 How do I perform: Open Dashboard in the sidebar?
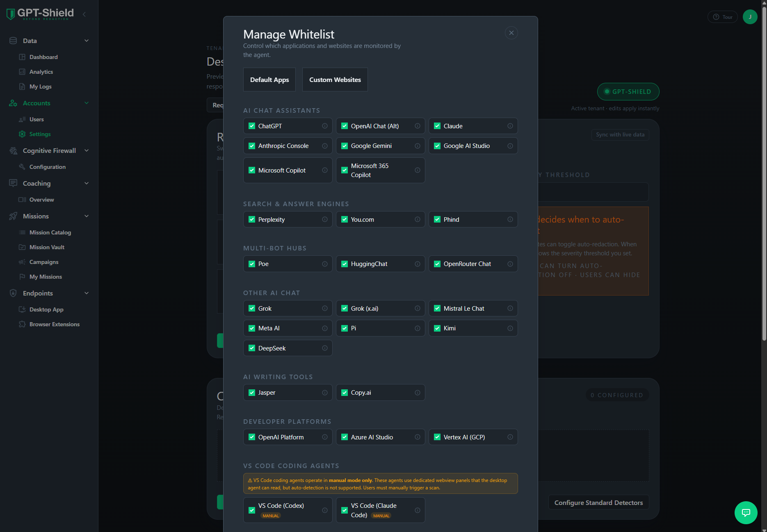43,57
